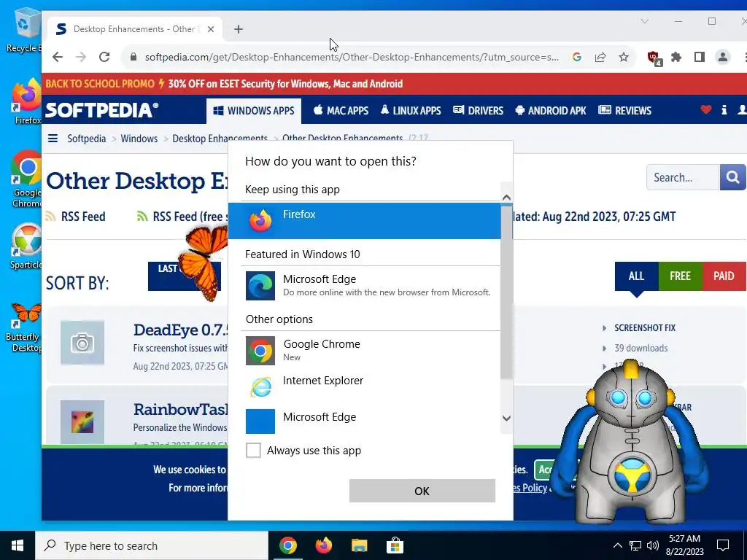Click the Google icon in address bar

coord(577,57)
